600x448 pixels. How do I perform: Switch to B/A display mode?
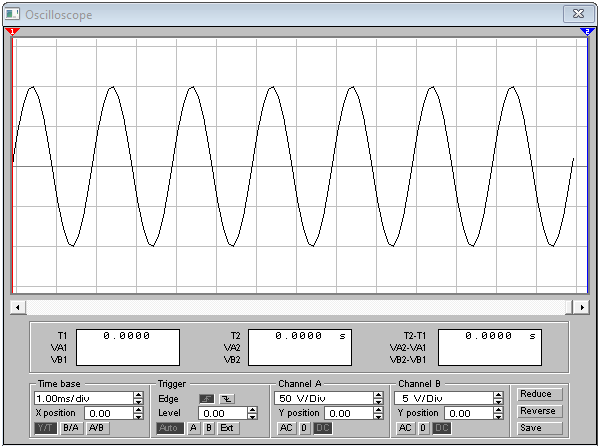[x=71, y=428]
